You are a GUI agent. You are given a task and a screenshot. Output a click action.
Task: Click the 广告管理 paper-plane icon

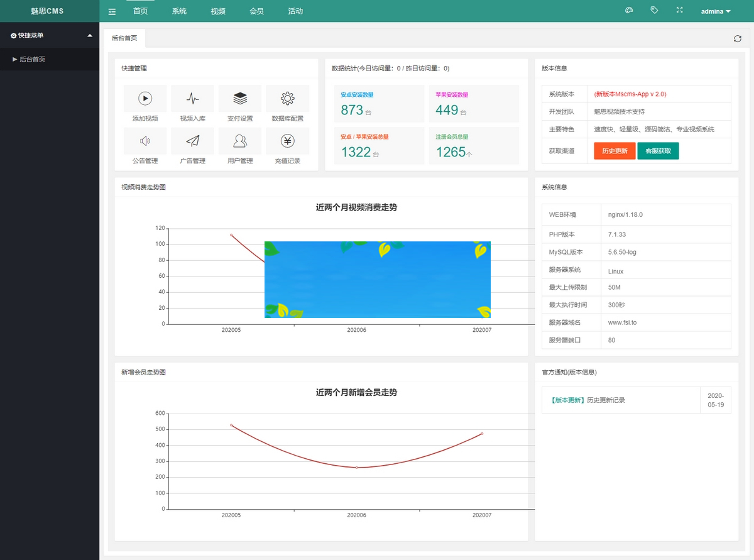193,140
